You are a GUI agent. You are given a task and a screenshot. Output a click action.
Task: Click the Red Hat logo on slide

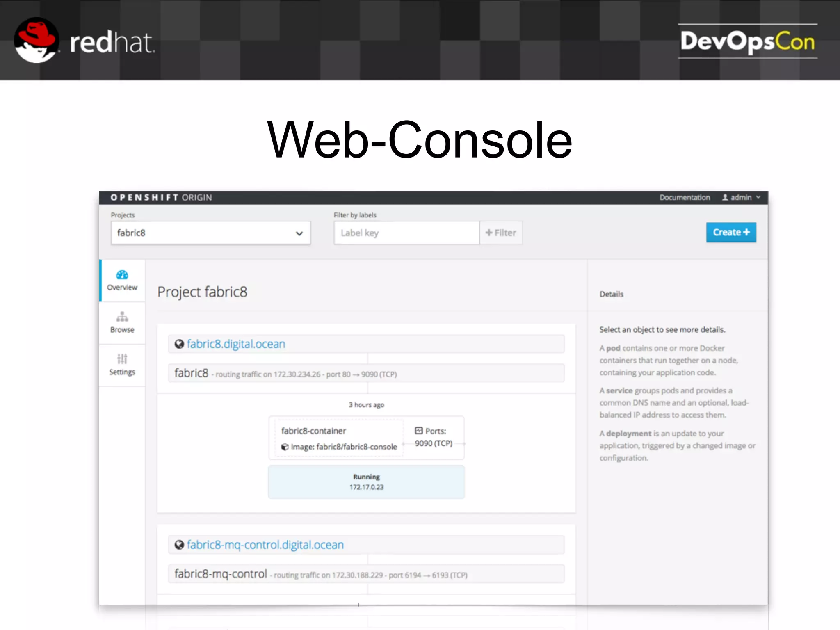(x=85, y=40)
